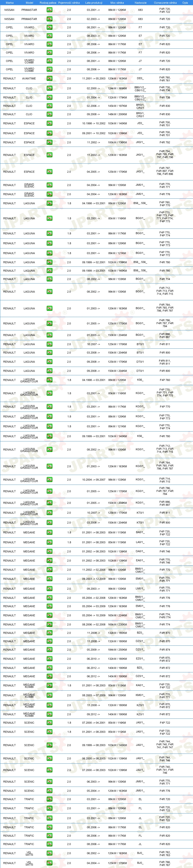Click fuel icon in Laguna Grandtour 03.2008 KT0/1 row
This screenshot has height=868, width=193.
[x=50, y=523]
